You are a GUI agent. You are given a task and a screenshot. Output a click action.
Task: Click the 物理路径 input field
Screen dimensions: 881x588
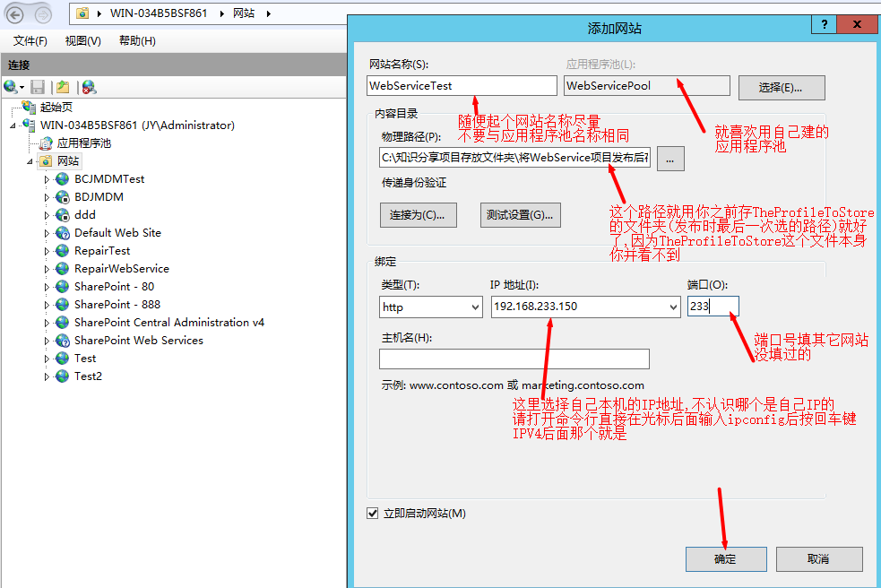[514, 158]
